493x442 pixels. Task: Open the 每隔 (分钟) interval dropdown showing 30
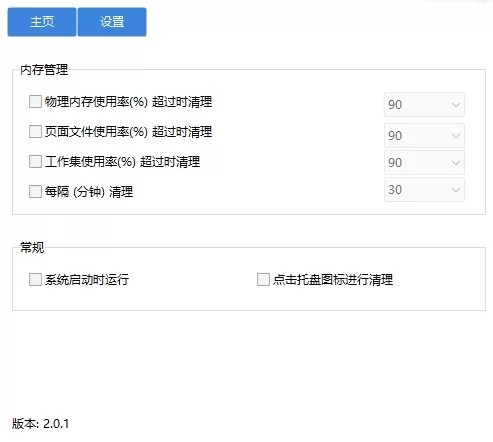click(x=424, y=190)
